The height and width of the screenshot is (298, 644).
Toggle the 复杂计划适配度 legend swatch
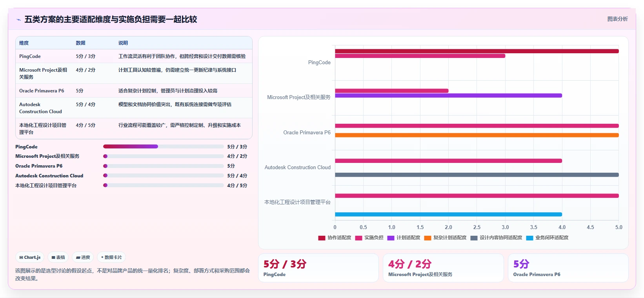tap(428, 238)
